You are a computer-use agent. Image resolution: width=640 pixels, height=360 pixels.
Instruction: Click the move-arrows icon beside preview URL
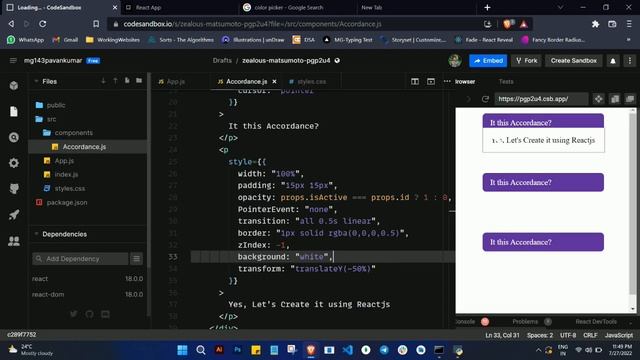[598, 99]
